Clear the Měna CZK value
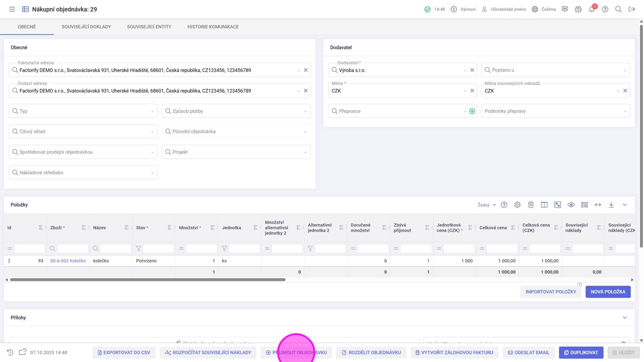This screenshot has width=644, height=362. coord(472,91)
